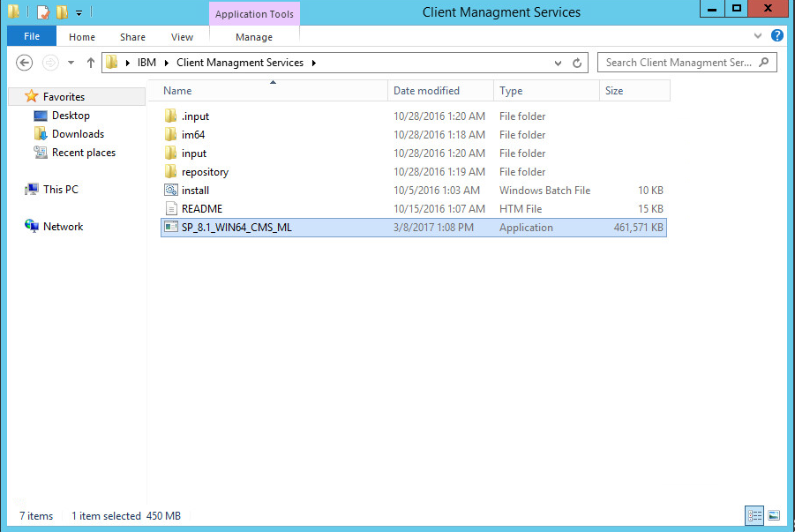
Task: Switch to Details view layout icon
Action: click(754, 515)
